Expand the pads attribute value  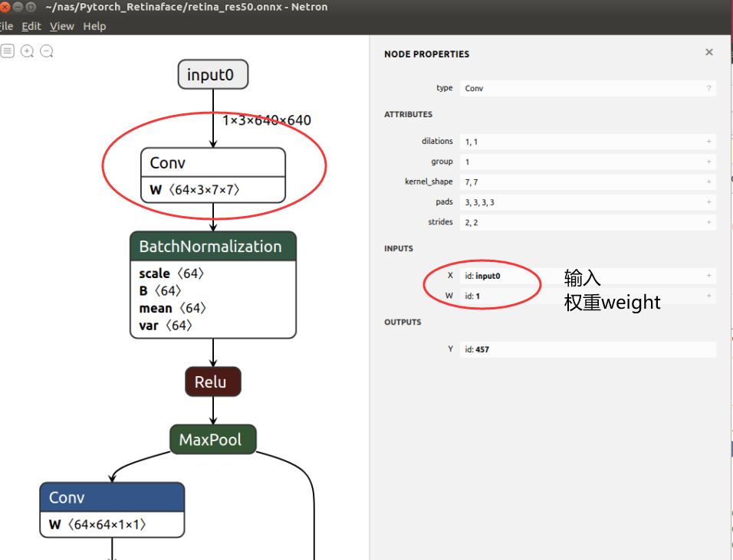pos(708,201)
